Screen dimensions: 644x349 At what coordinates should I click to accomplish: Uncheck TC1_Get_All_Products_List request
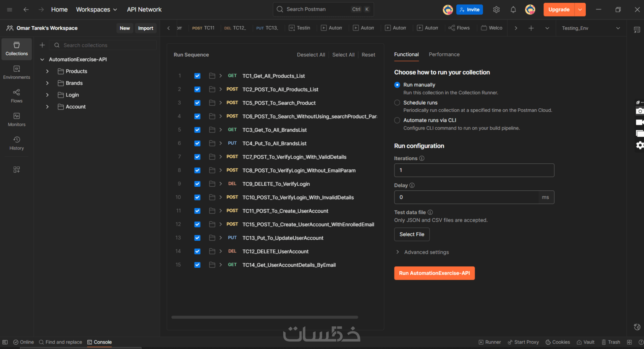pos(197,76)
